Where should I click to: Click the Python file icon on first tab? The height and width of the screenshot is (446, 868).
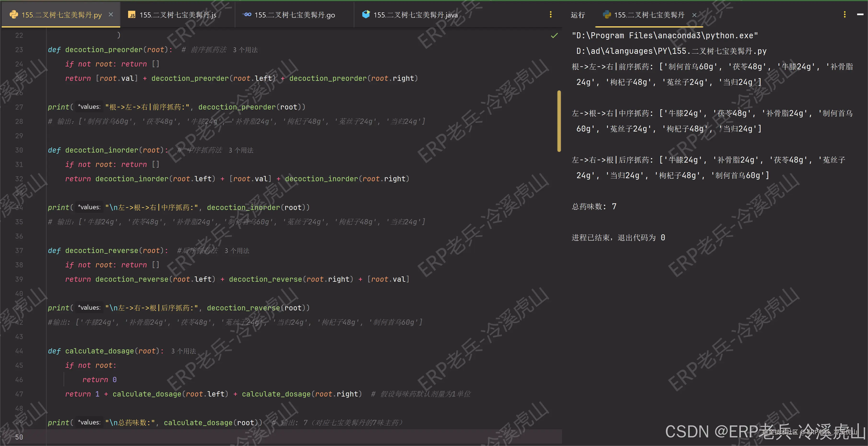pos(13,15)
